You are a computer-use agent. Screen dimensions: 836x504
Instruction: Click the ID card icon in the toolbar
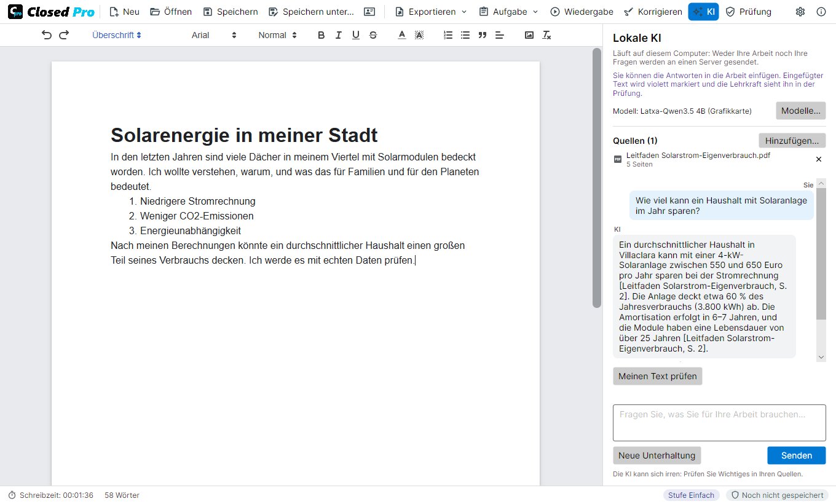pos(369,12)
